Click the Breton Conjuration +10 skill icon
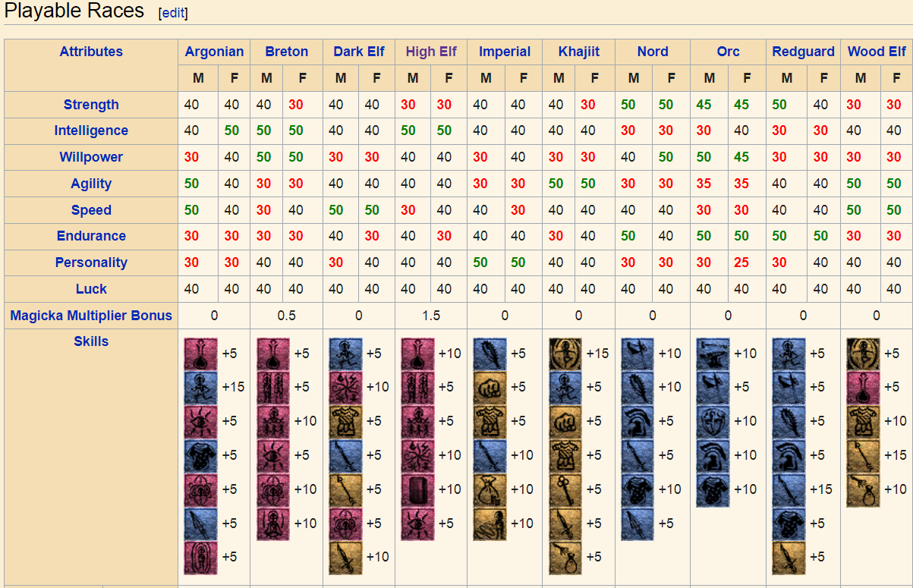 pos(273,422)
